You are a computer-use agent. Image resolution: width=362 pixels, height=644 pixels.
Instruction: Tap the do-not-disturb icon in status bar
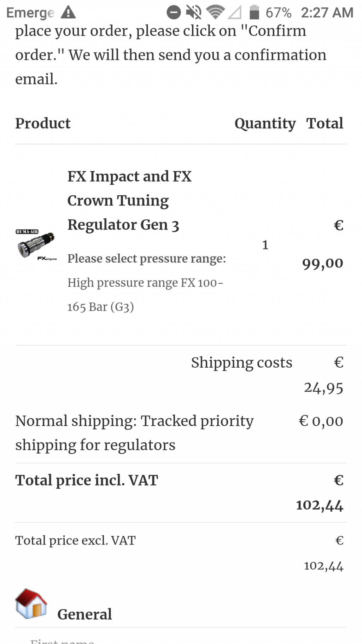[174, 12]
